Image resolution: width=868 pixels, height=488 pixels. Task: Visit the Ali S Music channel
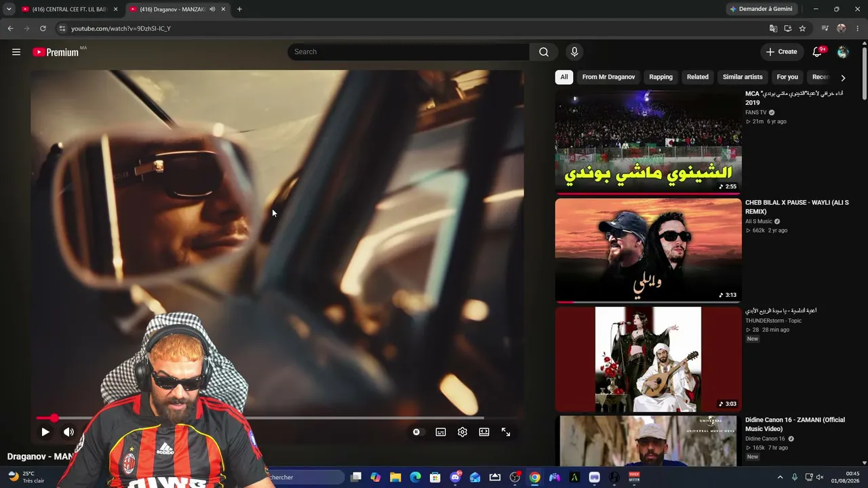pyautogui.click(x=759, y=222)
